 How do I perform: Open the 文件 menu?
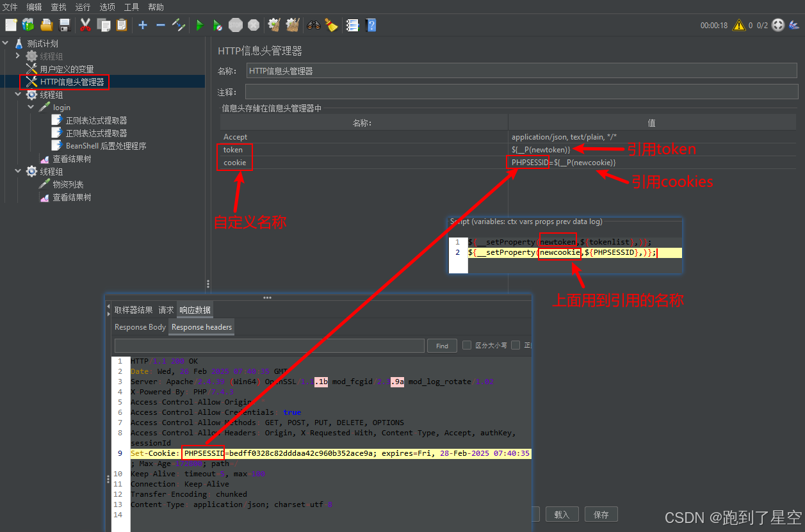pyautogui.click(x=10, y=7)
